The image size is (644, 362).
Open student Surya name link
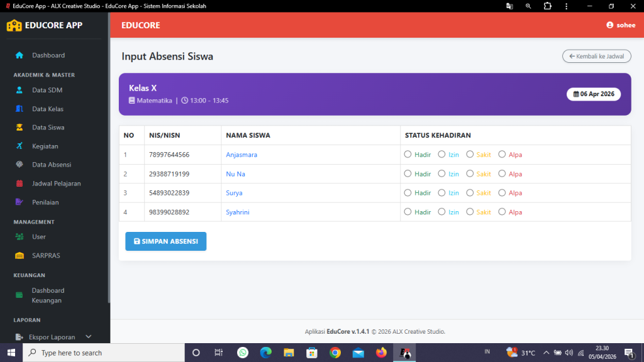[x=234, y=193]
